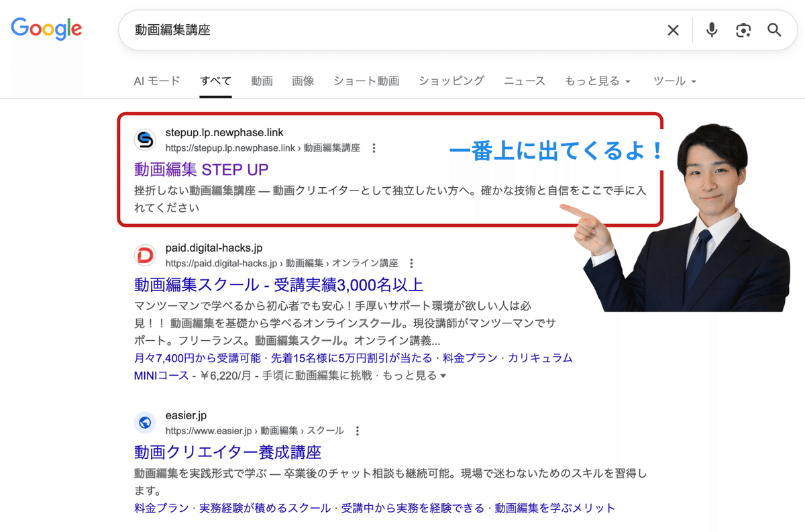Viewport: 805px width, 532px height.
Task: Expand the もっと見る dropdown
Action: [x=598, y=81]
